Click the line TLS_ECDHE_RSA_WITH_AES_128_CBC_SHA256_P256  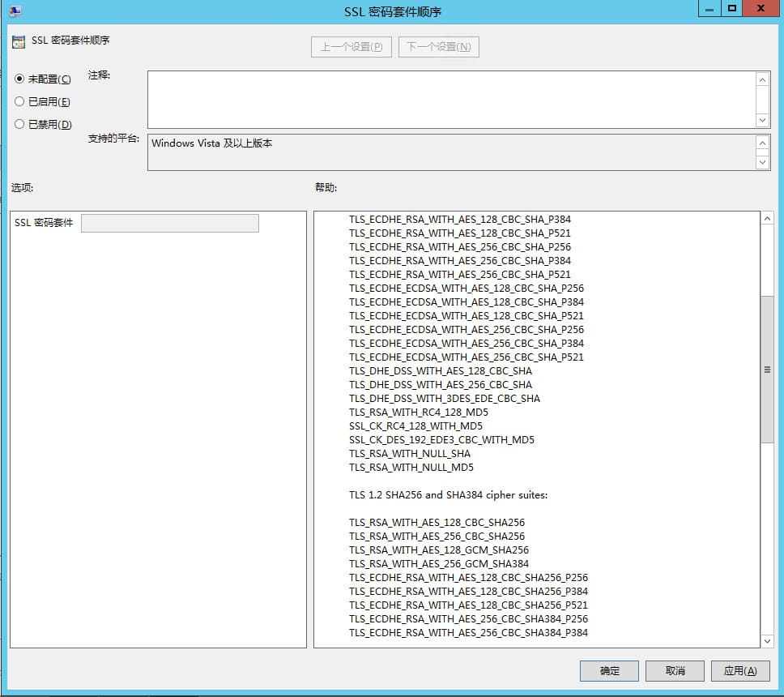(468, 577)
